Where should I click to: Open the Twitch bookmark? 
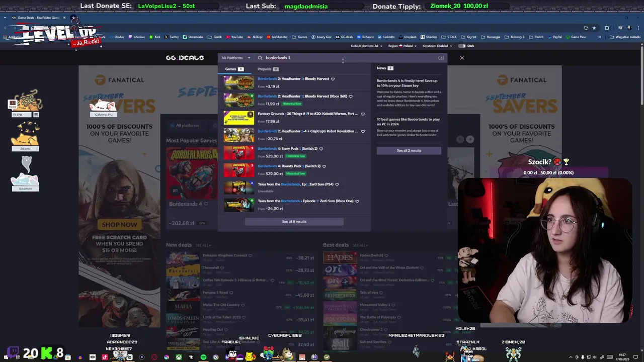point(536,37)
